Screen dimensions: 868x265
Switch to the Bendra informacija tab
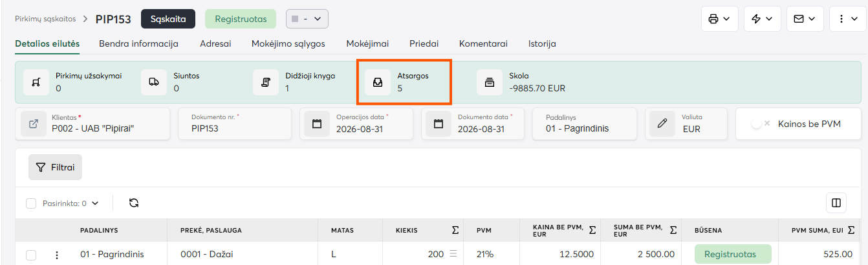[138, 44]
